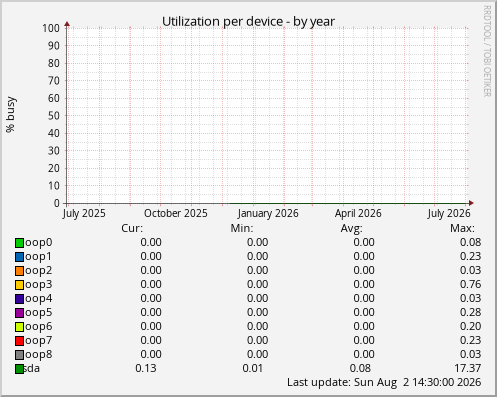Click the Avg: column header
This screenshot has width=497, height=397.
click(351, 229)
